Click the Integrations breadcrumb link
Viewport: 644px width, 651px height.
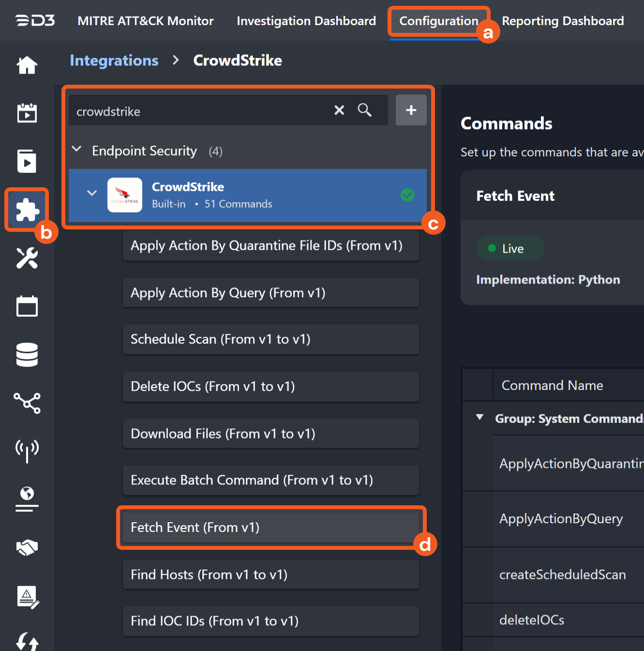pyautogui.click(x=114, y=60)
